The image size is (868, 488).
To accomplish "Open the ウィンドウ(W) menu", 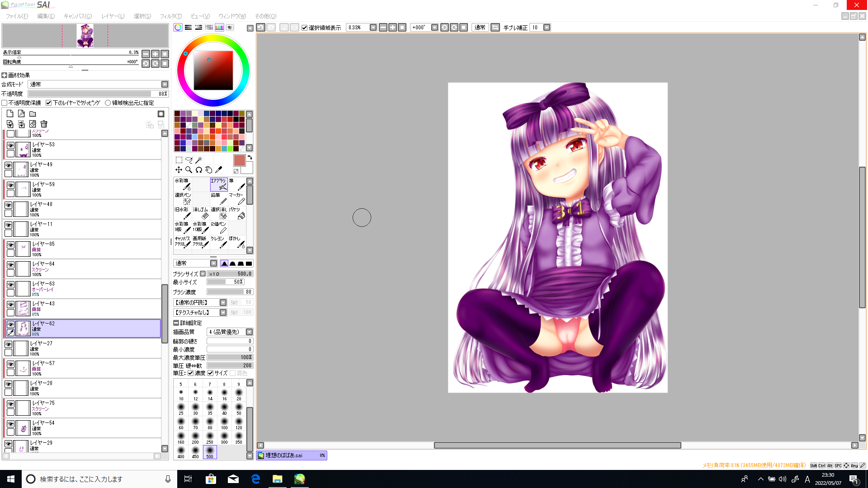I will pos(232,16).
